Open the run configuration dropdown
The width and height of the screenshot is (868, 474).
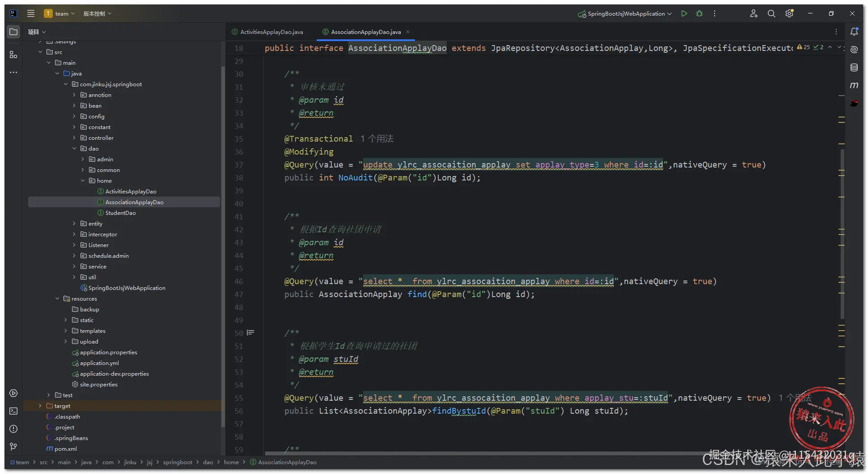click(x=625, y=13)
